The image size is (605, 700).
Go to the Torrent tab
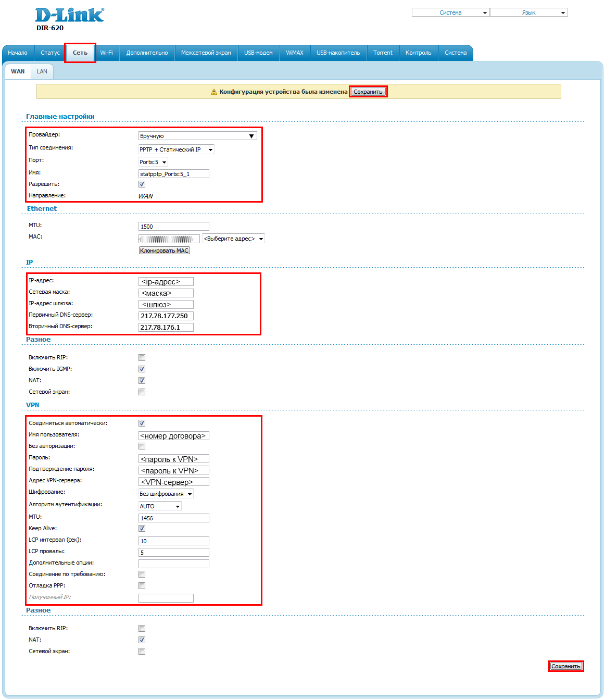tap(383, 53)
